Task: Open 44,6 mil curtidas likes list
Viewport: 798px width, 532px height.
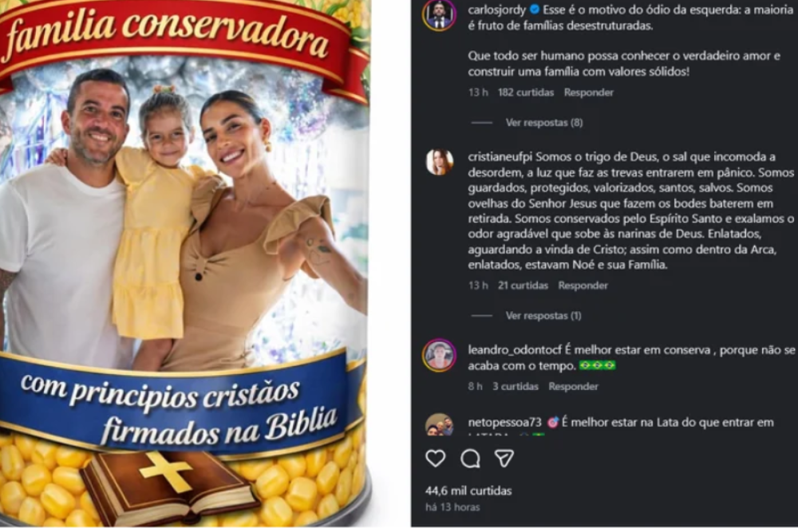Action: pos(468,491)
